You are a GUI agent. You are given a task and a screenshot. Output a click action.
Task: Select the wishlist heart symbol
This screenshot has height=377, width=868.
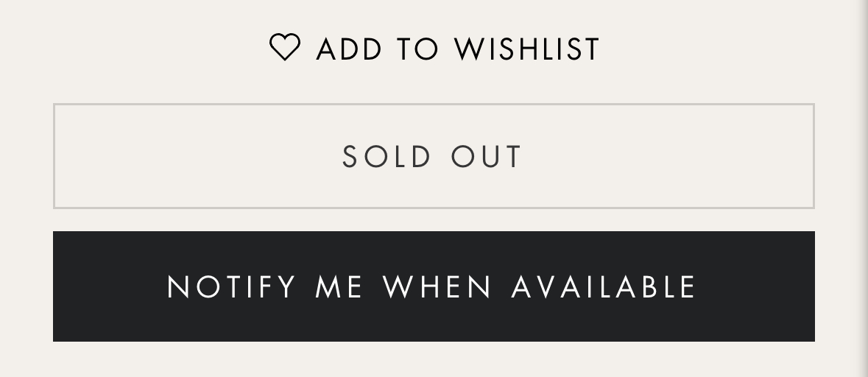285,47
